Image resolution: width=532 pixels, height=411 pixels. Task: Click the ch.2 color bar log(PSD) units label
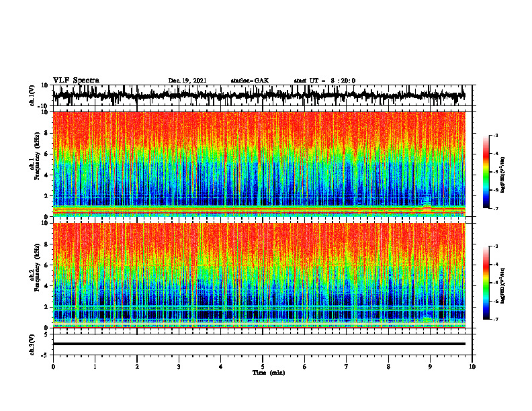click(x=503, y=286)
